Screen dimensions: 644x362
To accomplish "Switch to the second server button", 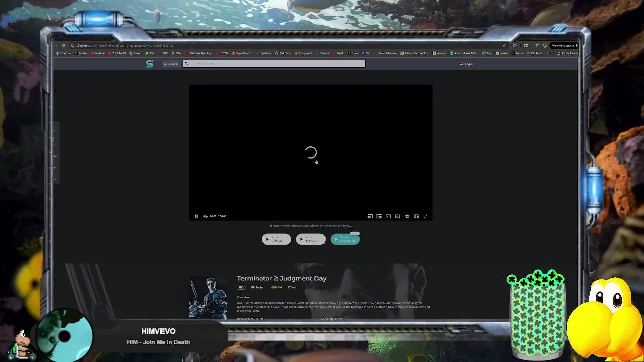I will coord(310,239).
